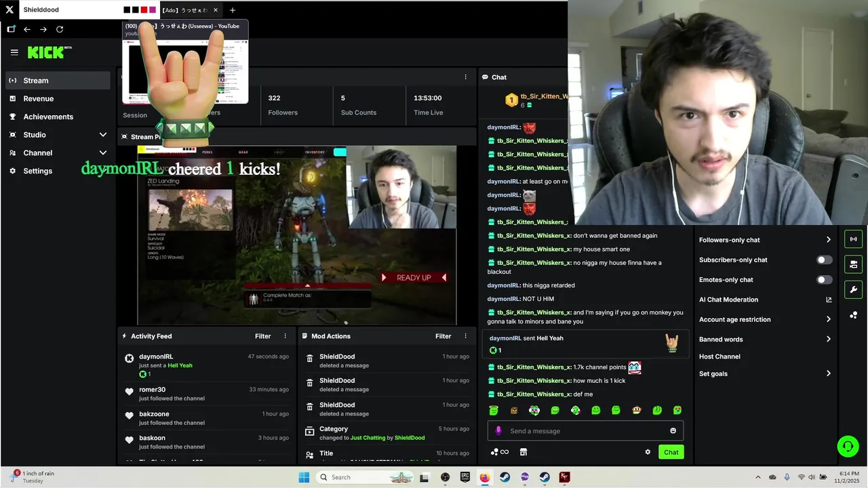The height and width of the screenshot is (488, 868).
Task: Open Activity Feed three-dot options
Action: point(285,336)
